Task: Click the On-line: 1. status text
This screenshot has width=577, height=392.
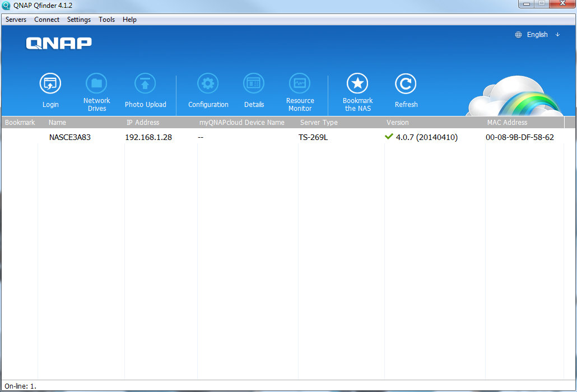Action: [20, 386]
